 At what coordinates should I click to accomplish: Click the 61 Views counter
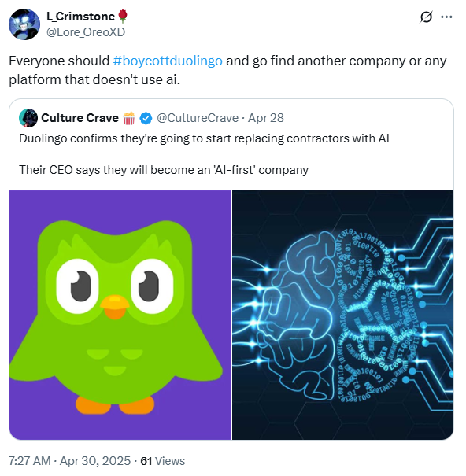coord(162,461)
